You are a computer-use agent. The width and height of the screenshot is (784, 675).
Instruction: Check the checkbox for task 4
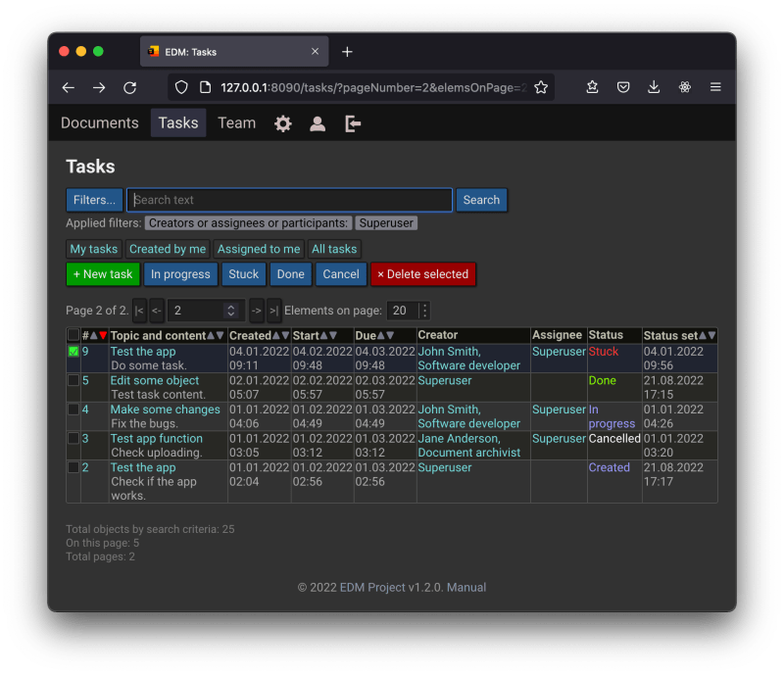pyautogui.click(x=73, y=410)
